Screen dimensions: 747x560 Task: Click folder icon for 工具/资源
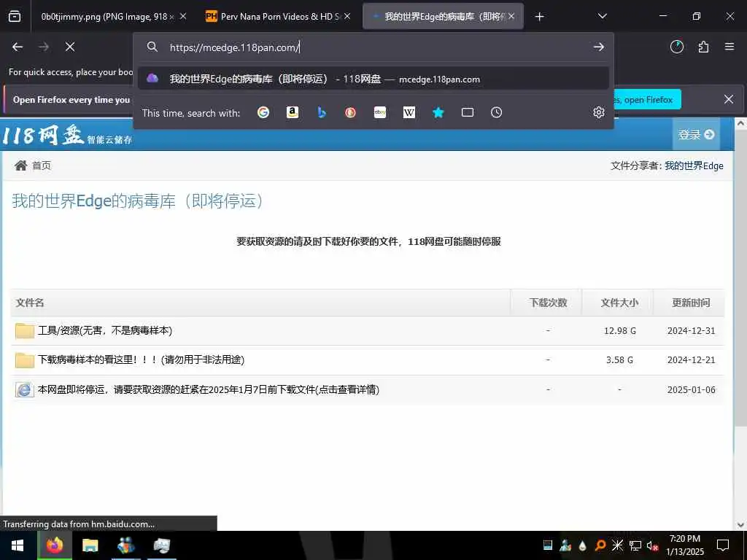pos(24,330)
